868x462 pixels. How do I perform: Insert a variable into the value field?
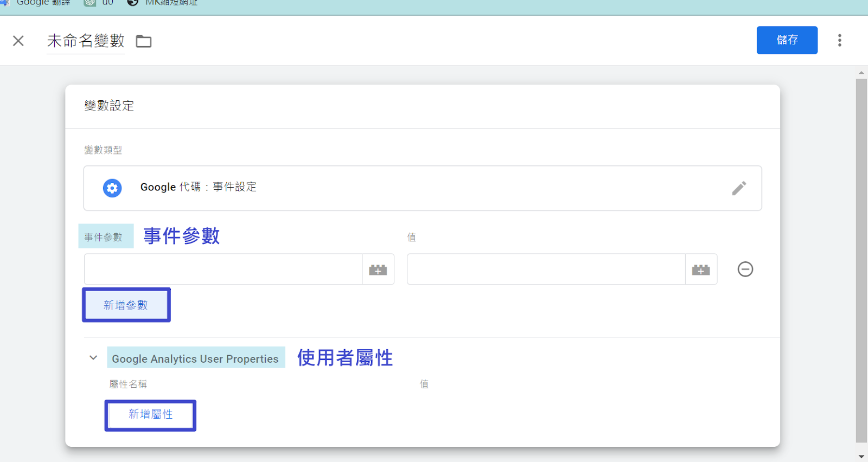[701, 269]
